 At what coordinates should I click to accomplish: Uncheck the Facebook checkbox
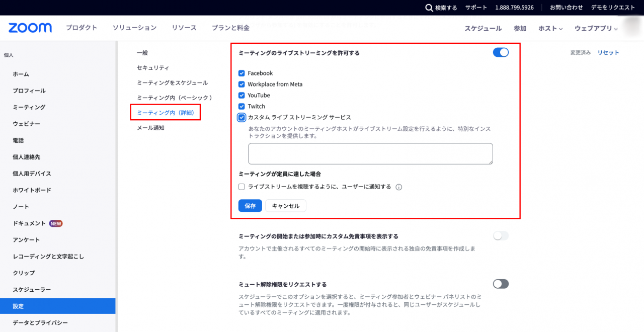tap(242, 73)
